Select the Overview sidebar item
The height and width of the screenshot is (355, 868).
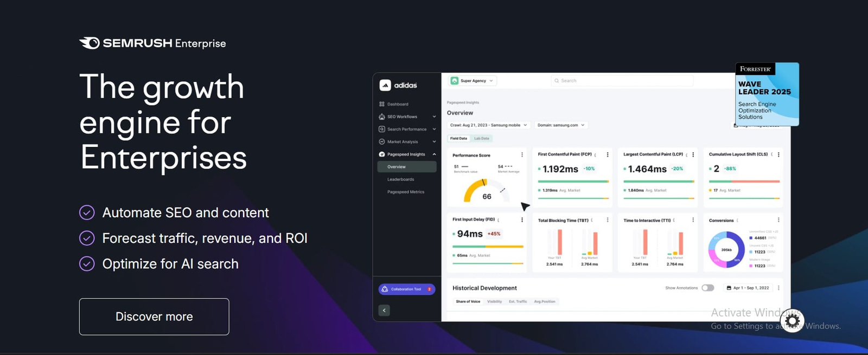point(407,167)
